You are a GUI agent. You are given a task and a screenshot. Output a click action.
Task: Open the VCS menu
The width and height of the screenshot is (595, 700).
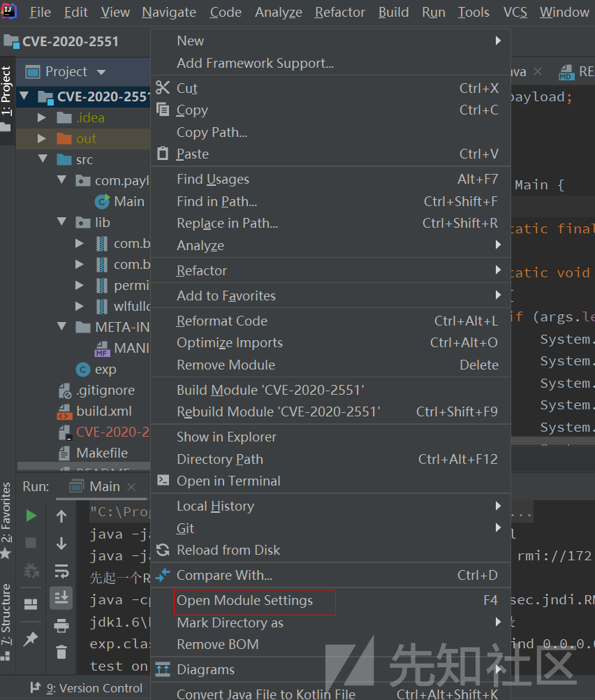[x=515, y=13]
